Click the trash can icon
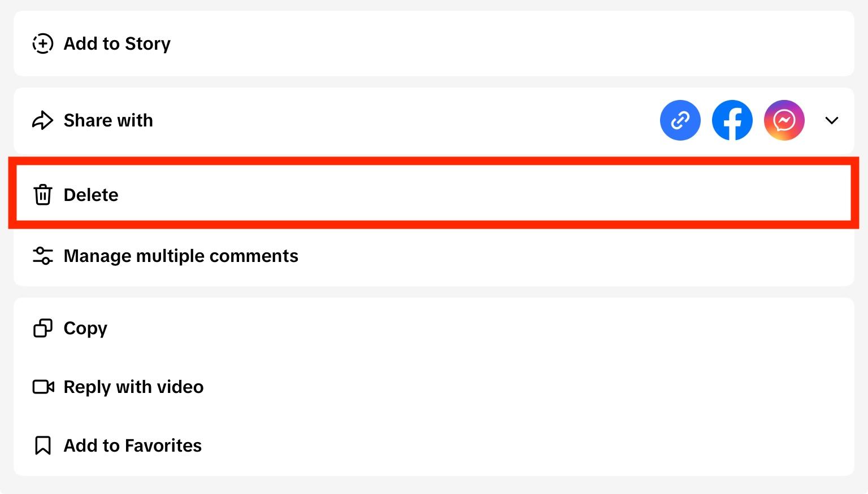Image resolution: width=868 pixels, height=494 pixels. [43, 195]
